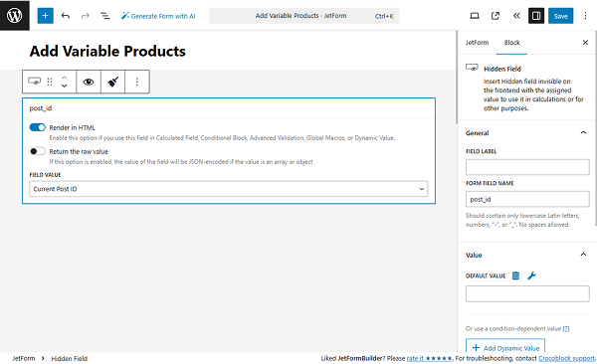Open the default value presets database icon
The width and height of the screenshot is (597, 364).
pos(515,275)
